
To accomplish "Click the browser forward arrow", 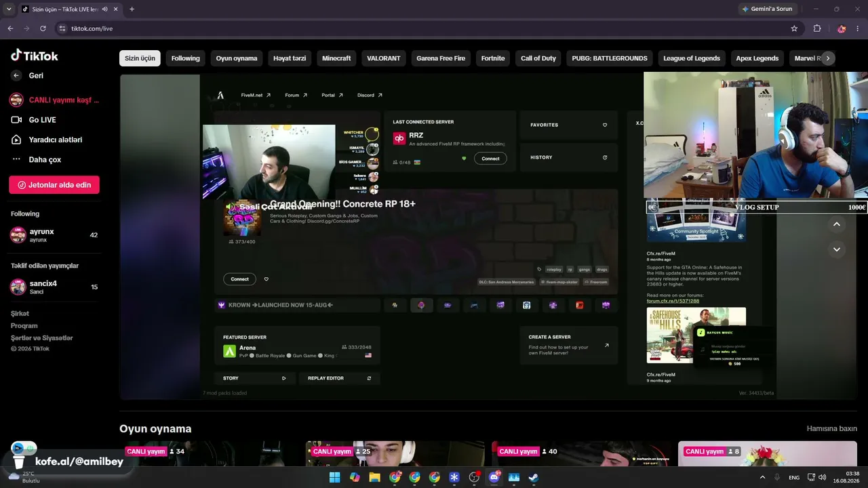I will (26, 28).
